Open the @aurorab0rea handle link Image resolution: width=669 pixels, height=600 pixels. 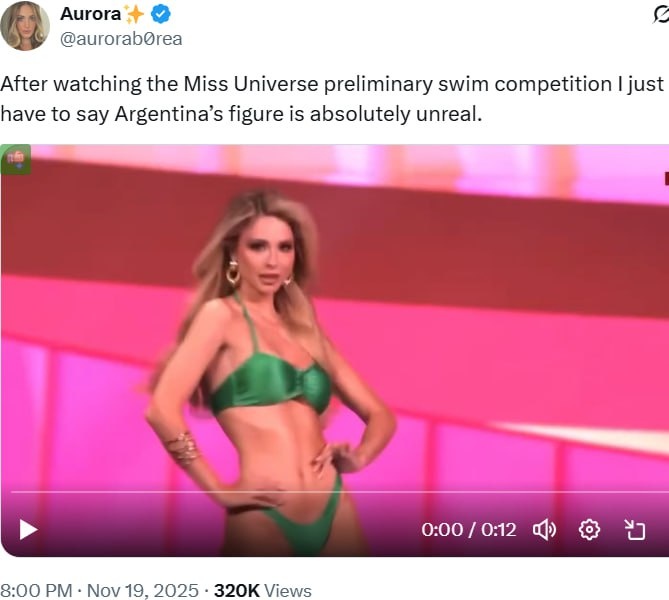click(121, 39)
